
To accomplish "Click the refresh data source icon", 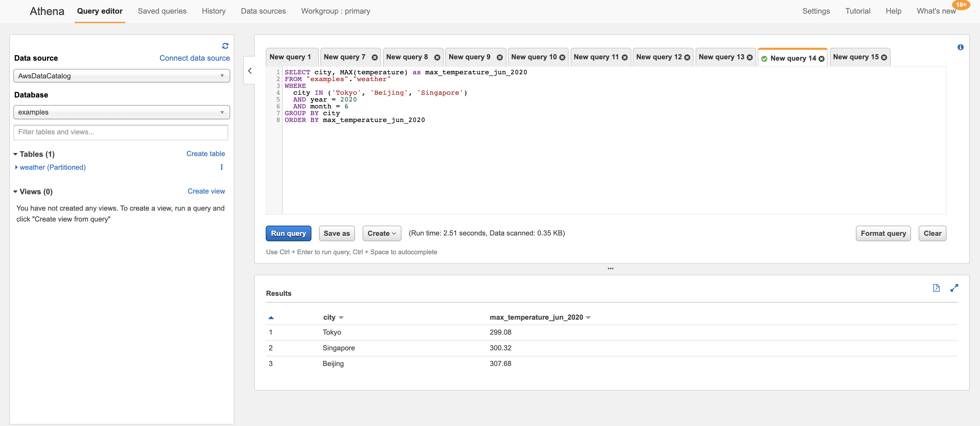I will click(225, 46).
